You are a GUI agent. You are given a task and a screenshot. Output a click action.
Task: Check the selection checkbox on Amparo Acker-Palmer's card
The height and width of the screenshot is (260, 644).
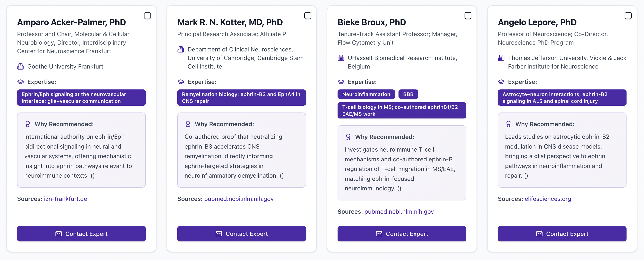click(147, 15)
